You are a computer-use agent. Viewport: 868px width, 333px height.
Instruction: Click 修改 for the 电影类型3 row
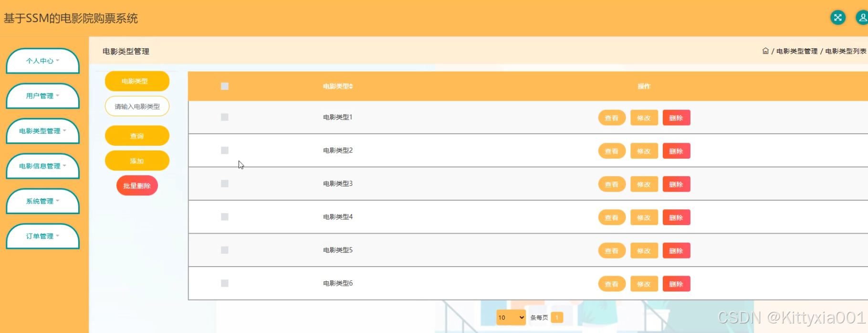pos(644,184)
